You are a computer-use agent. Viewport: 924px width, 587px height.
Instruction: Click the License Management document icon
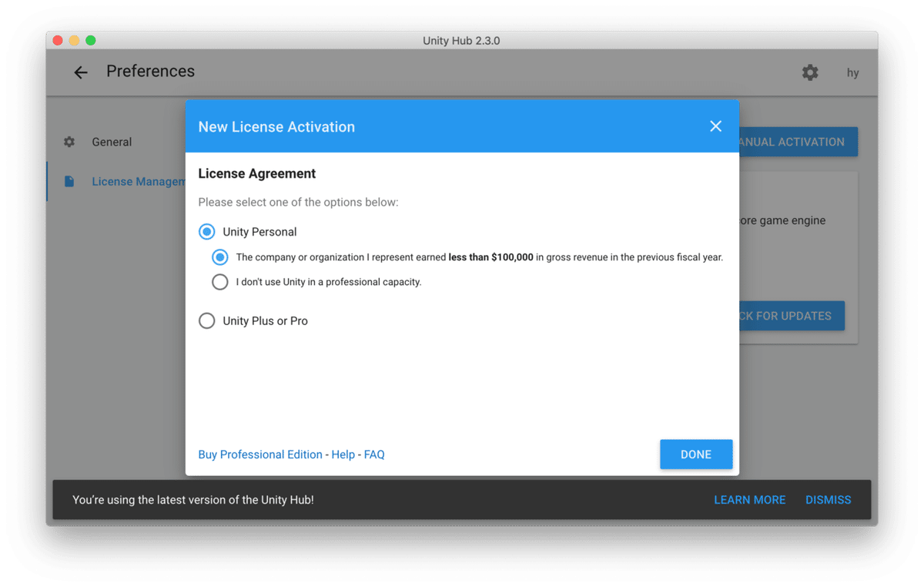[x=69, y=182]
